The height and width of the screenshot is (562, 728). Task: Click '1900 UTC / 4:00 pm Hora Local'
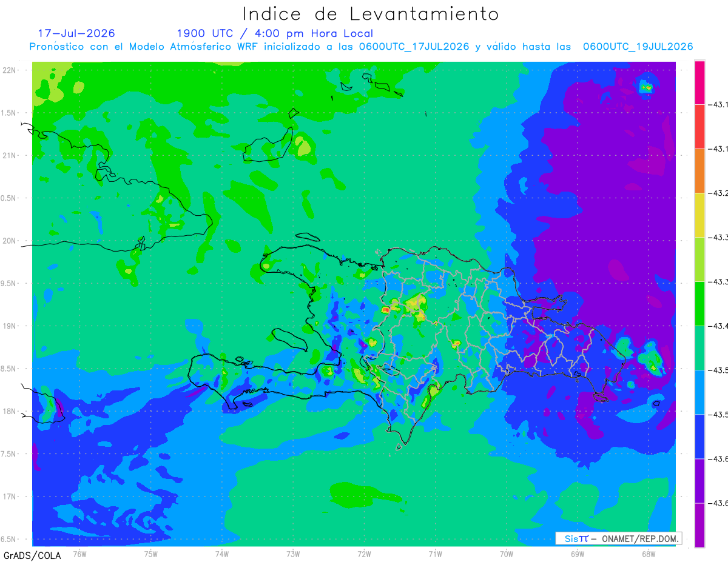pos(275,33)
